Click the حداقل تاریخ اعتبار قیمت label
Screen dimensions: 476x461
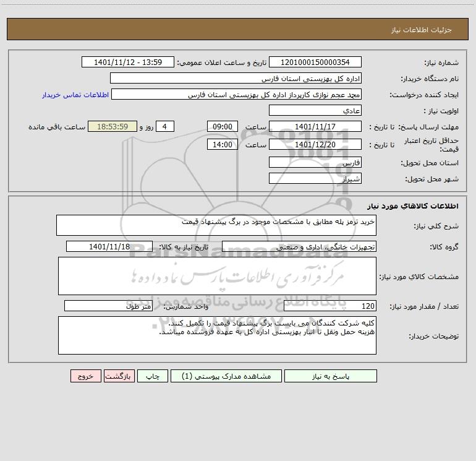coord(431,145)
